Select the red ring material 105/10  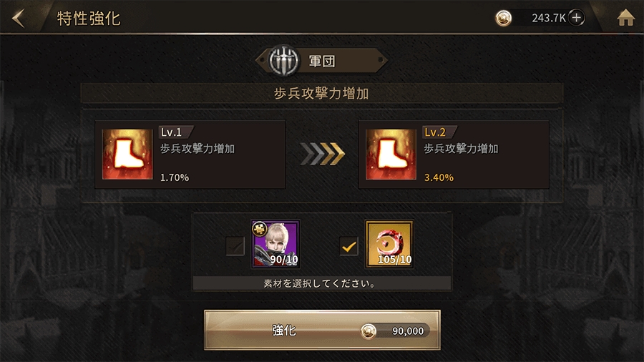[x=389, y=244]
